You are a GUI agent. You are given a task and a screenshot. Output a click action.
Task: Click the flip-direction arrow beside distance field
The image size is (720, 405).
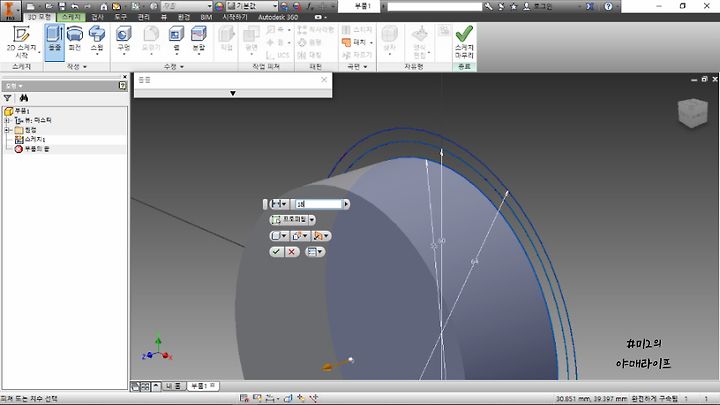click(x=346, y=204)
